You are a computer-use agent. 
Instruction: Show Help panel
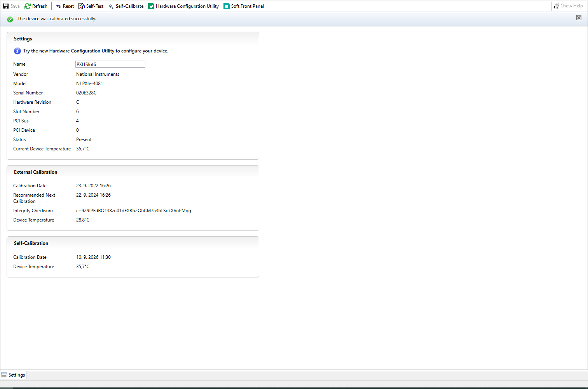[x=568, y=6]
